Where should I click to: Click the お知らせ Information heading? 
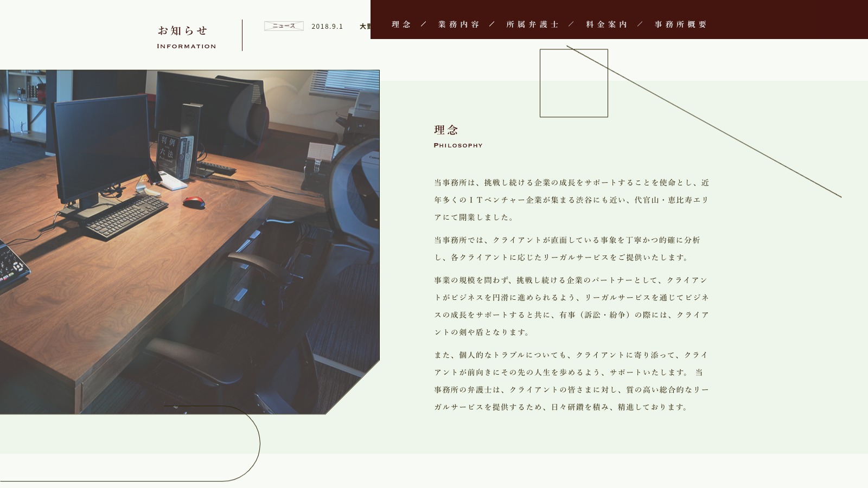[x=186, y=37]
